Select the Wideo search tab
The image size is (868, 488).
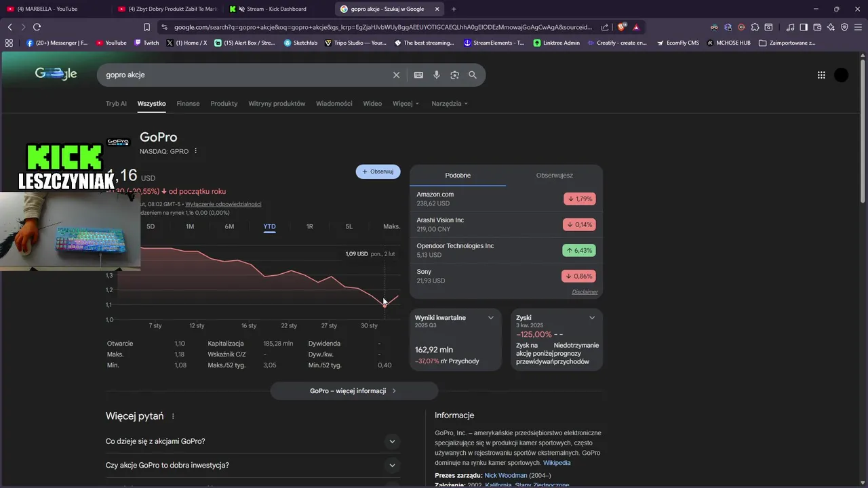click(372, 104)
